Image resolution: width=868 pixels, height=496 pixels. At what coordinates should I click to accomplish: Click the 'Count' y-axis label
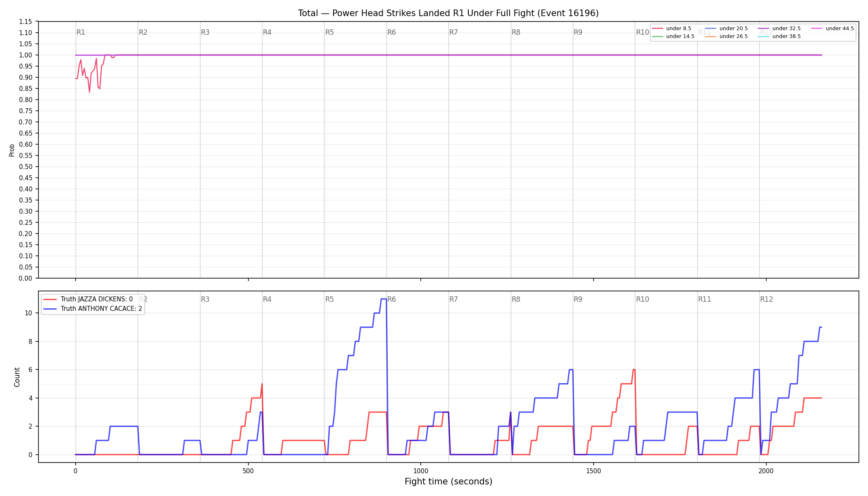point(17,377)
